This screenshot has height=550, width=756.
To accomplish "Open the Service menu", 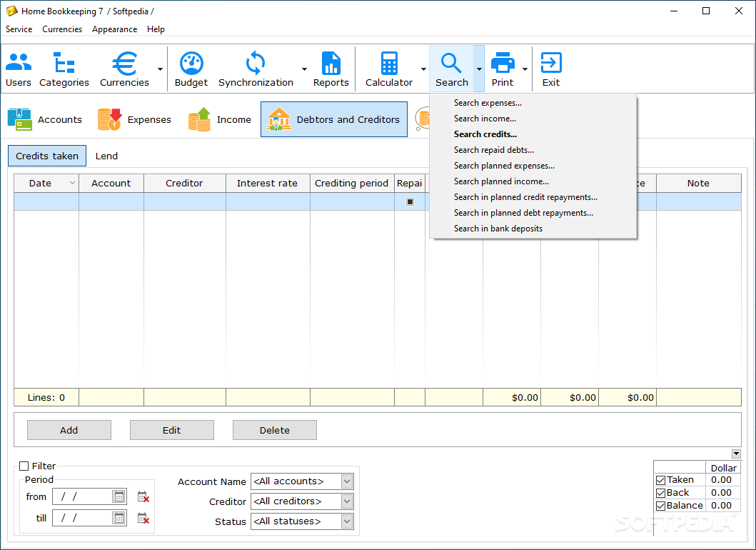I will click(19, 29).
